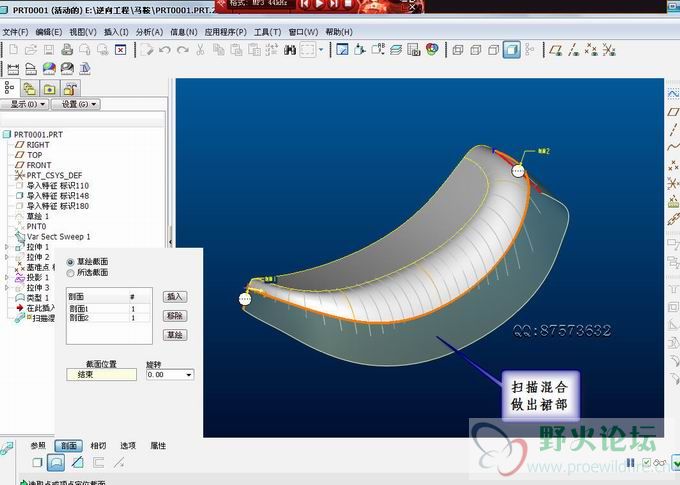Screen dimensions: 680x485
Task: Open the 工具(T) menu
Action: click(x=267, y=32)
